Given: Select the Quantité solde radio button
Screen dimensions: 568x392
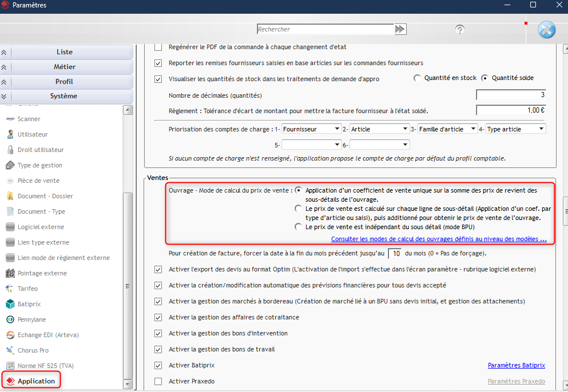Looking at the screenshot, I should point(484,78).
